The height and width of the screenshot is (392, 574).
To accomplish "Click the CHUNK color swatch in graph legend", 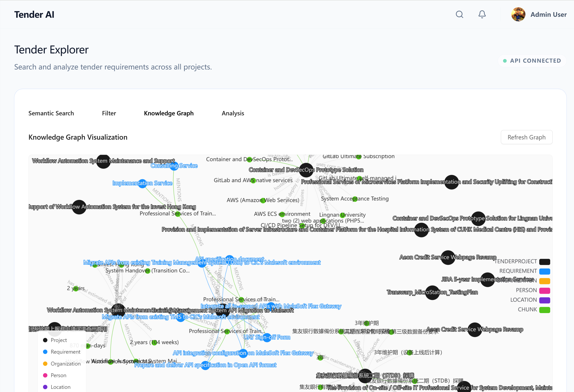I will pyautogui.click(x=545, y=309).
